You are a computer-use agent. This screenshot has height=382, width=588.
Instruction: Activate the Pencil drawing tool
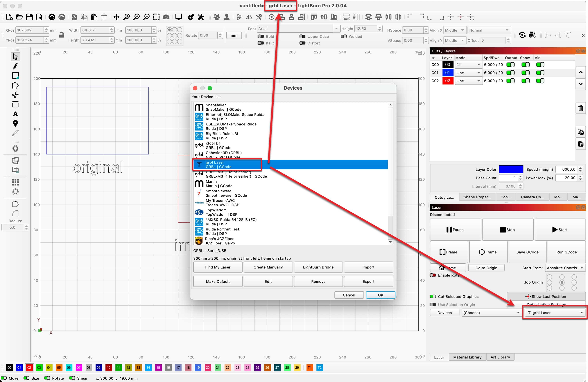[x=15, y=66]
